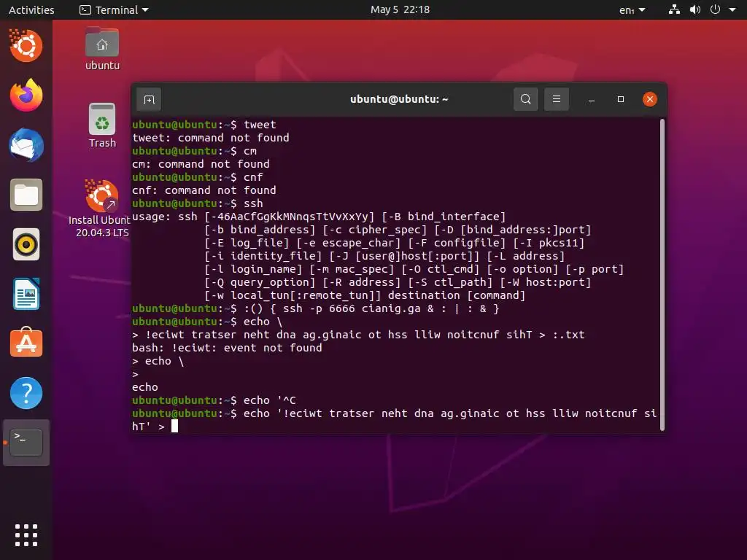Open Rhythmbox music player in the dock

click(26, 245)
